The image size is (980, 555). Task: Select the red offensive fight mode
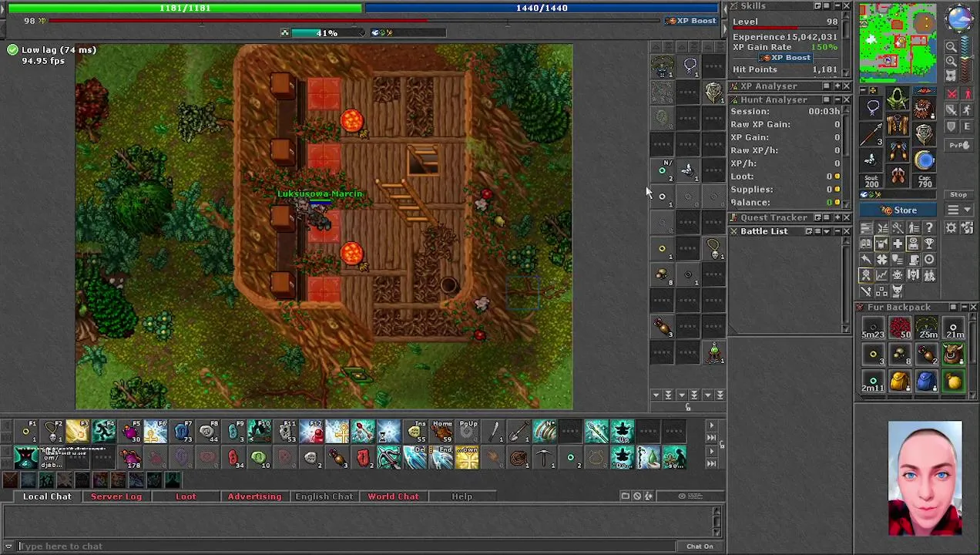(x=952, y=94)
